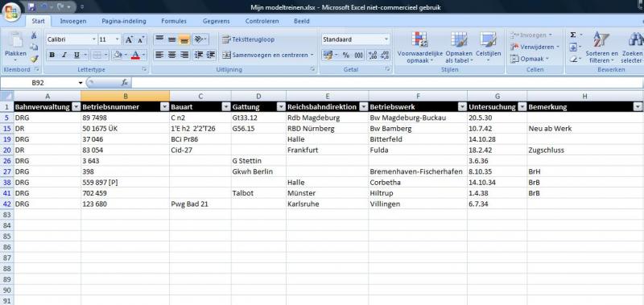Open the Beeld ribbon tab
Viewport: 644px width, 305px height.
pos(301,21)
